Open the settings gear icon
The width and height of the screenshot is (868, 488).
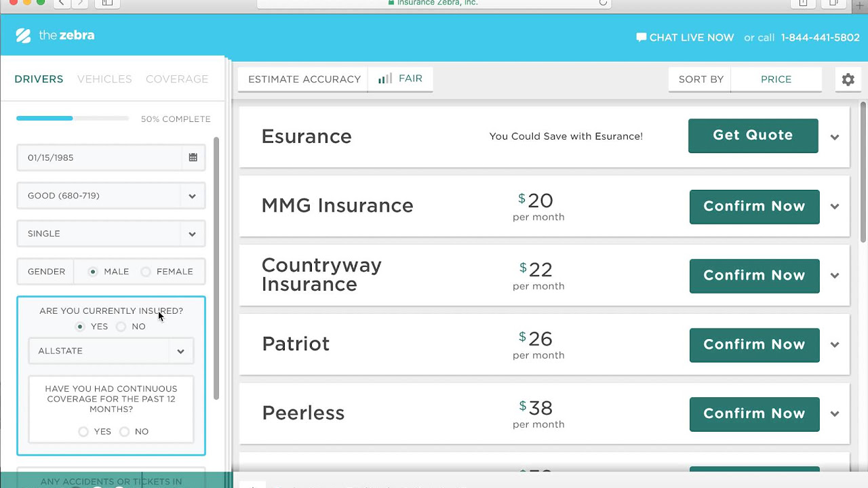point(848,79)
